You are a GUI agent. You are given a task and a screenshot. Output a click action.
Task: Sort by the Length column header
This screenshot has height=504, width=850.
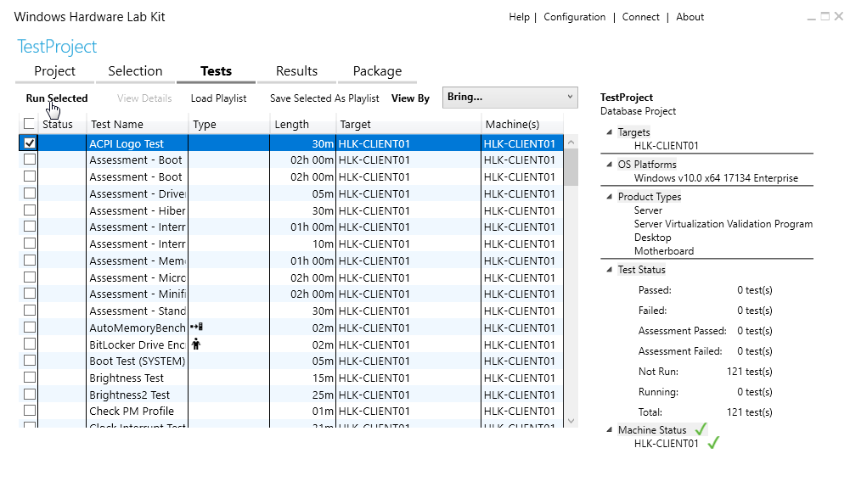coord(291,124)
